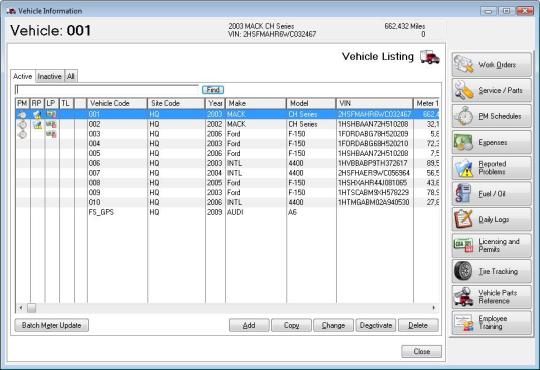Click the red truck Vehicle Listing icon
540x370 pixels.
(430, 57)
